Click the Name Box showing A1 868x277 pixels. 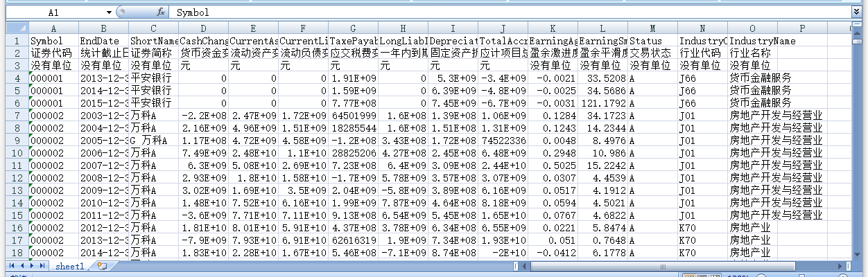[x=54, y=12]
